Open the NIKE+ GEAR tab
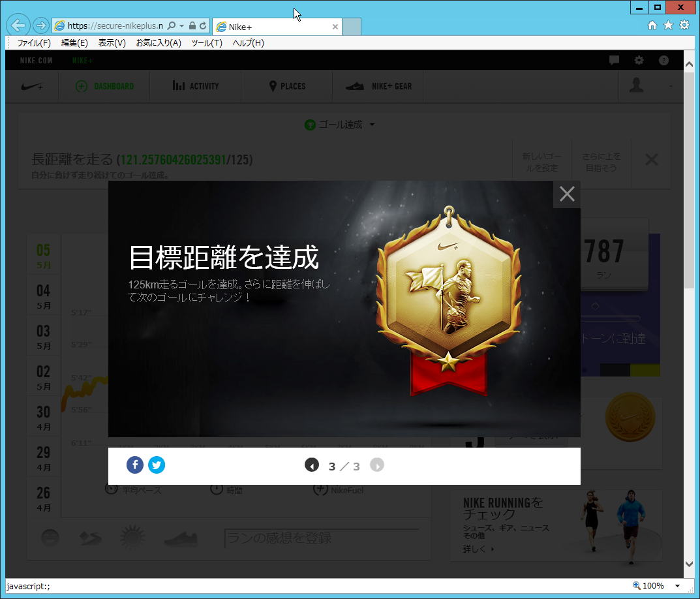700x599 pixels. (378, 86)
